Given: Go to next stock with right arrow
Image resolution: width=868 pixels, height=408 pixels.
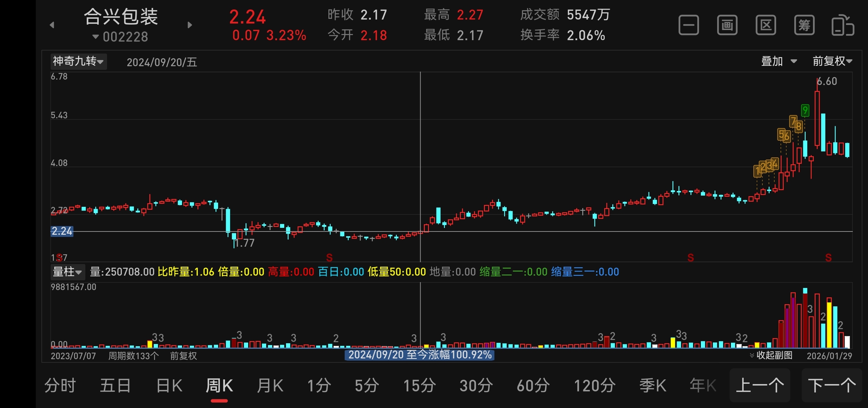Looking at the screenshot, I should click(x=190, y=25).
